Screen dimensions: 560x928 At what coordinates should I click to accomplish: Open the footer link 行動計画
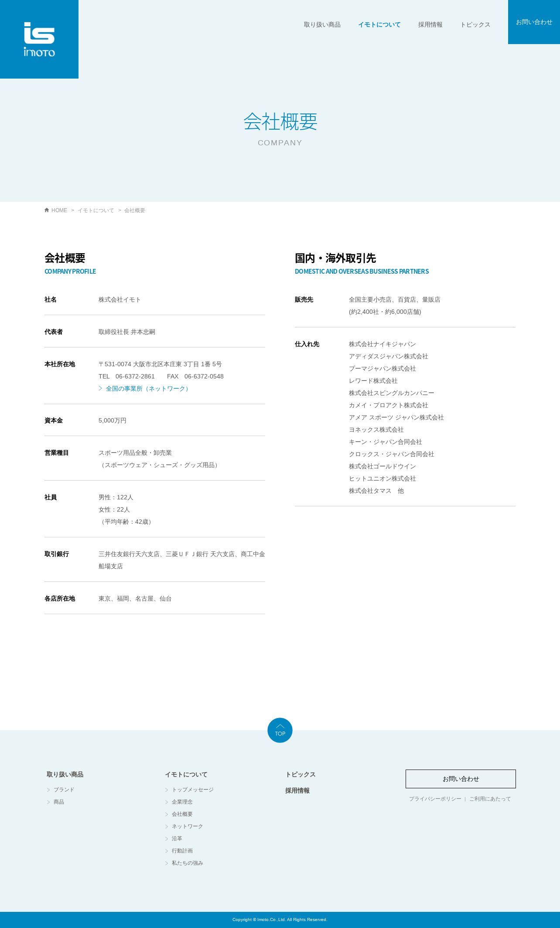click(182, 851)
